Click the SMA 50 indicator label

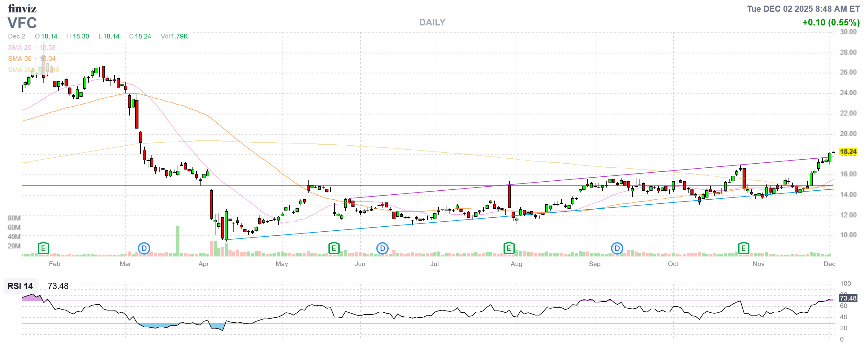(20, 59)
